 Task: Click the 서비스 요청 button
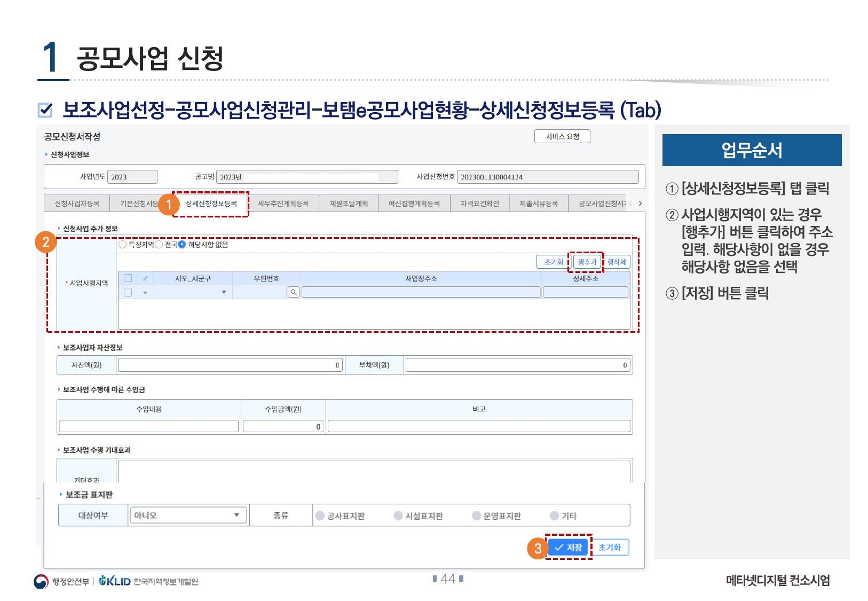coord(562,136)
